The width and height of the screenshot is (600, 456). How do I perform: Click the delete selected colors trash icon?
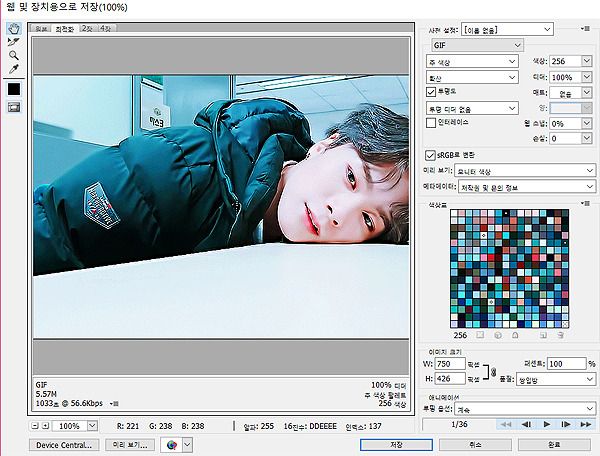click(561, 335)
